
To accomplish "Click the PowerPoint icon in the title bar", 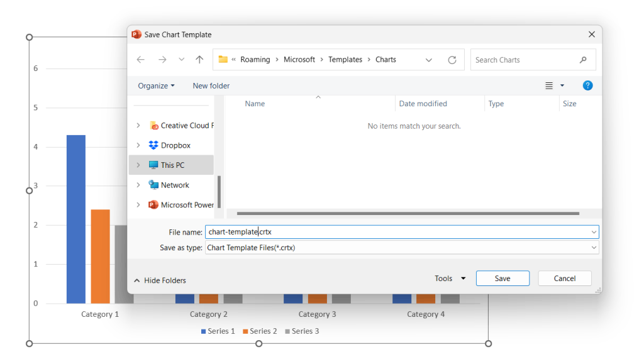I will click(136, 35).
